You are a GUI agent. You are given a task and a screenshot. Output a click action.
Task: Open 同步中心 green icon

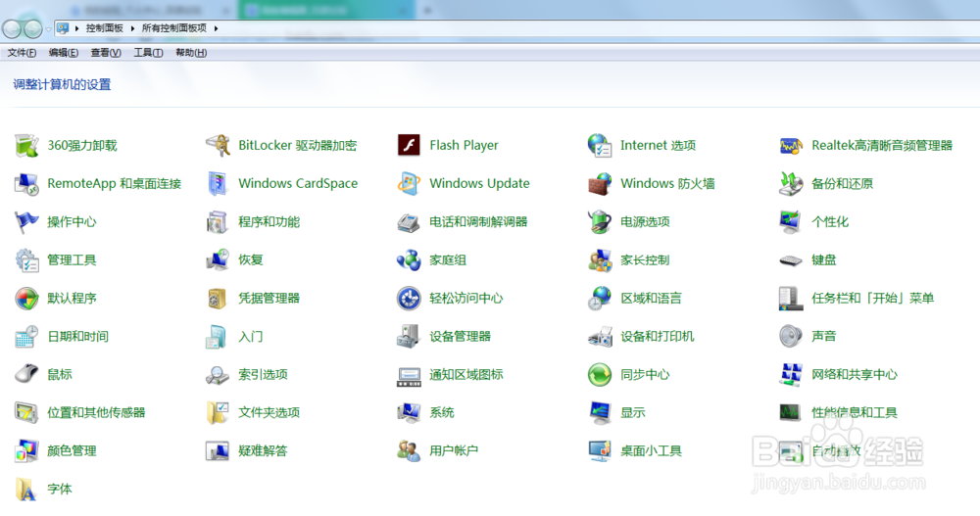[600, 375]
